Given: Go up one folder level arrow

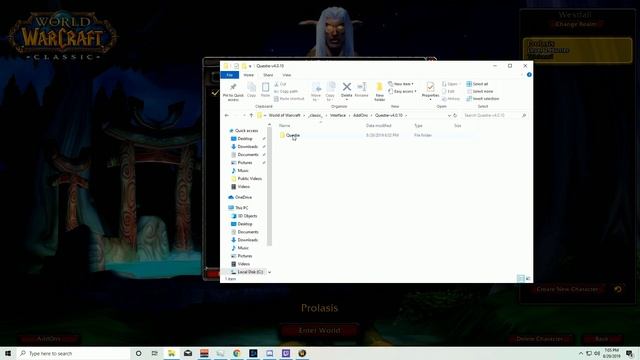Looking at the screenshot, I should click(x=251, y=116).
